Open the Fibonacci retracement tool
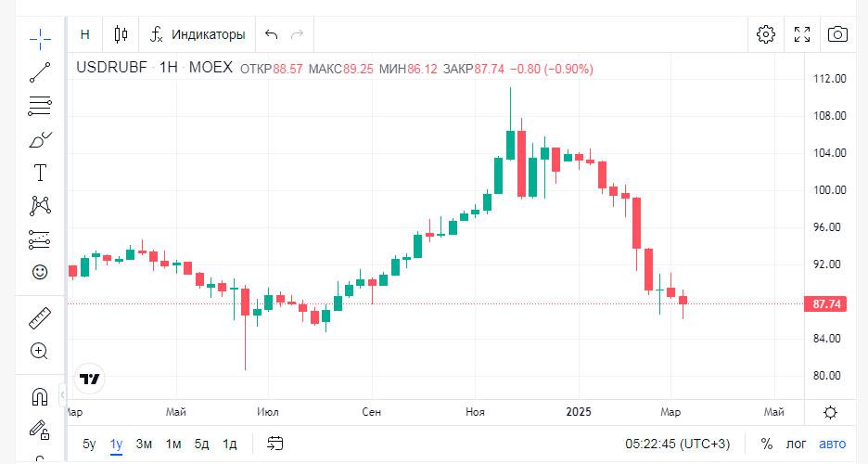Viewport: 868px width, 464px height. [x=40, y=106]
